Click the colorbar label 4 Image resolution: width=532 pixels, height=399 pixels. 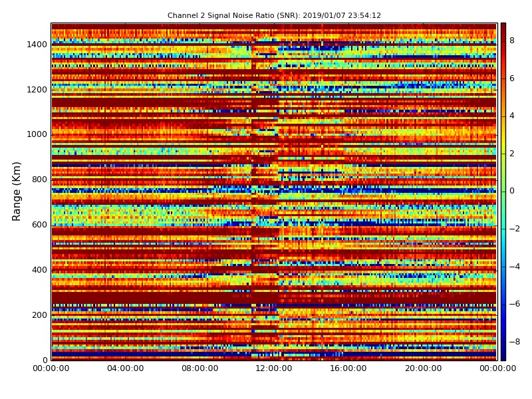(x=512, y=116)
